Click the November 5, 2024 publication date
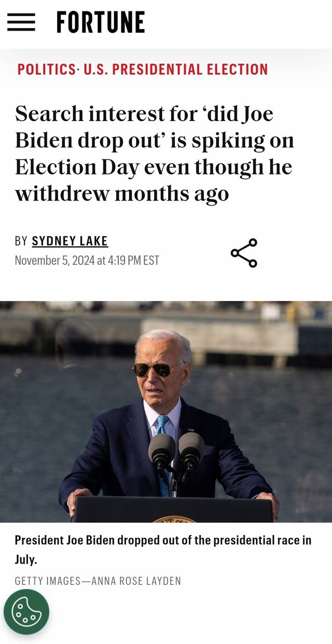 pos(87,260)
